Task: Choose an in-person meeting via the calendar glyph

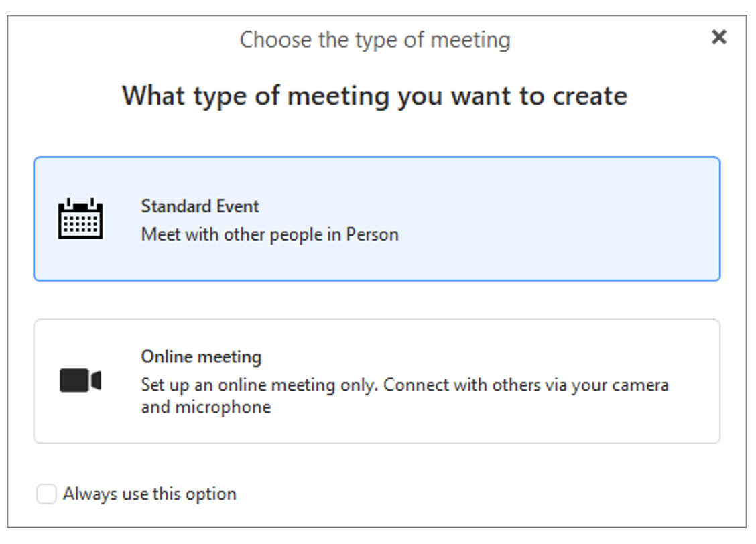Action: point(80,218)
